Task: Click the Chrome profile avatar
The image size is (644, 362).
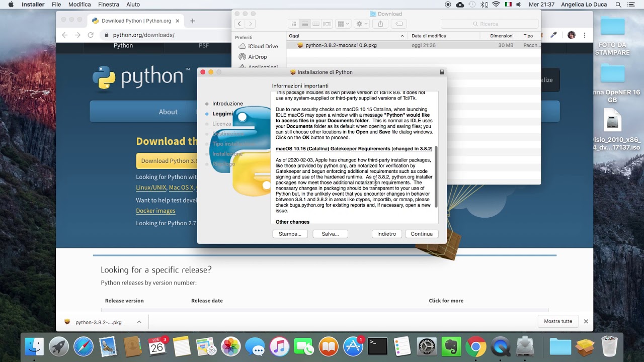Action: pos(571,35)
